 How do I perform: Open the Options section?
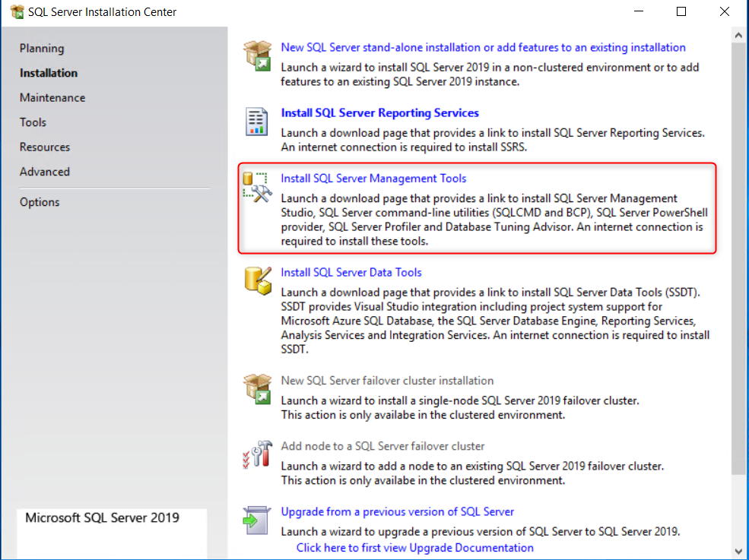40,202
